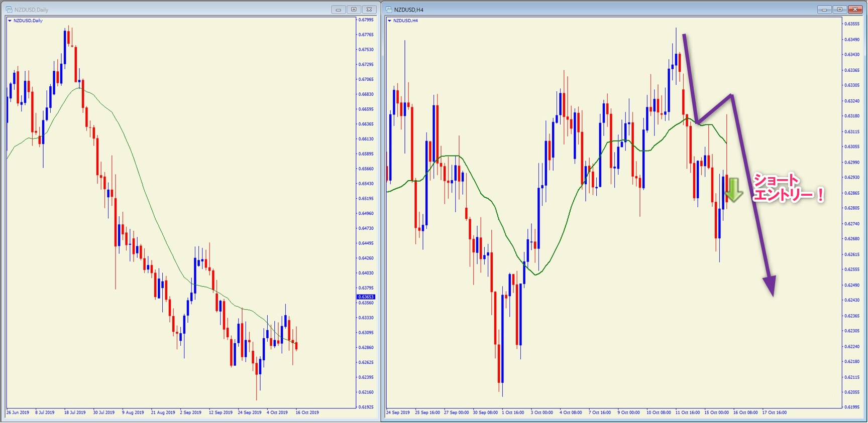Click date label 18 Jul 2019 on Daily chart
The width and height of the screenshot is (868, 423).
75,412
